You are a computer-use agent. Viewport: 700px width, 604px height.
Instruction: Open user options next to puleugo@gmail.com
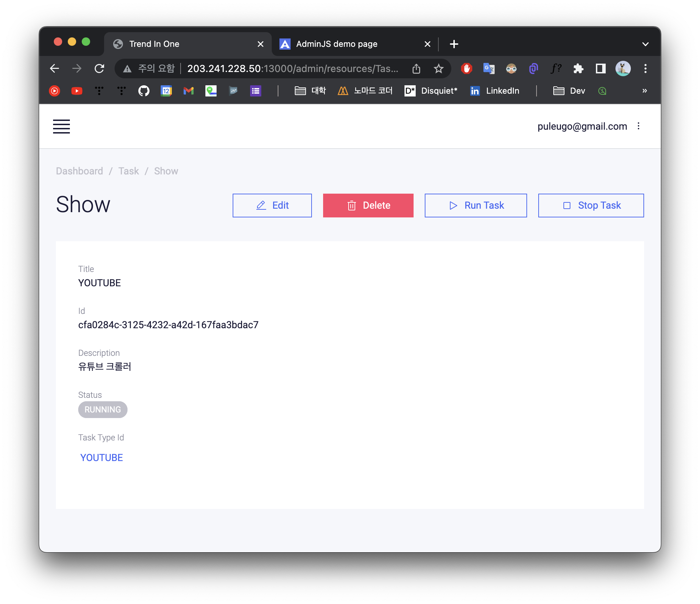tap(639, 126)
